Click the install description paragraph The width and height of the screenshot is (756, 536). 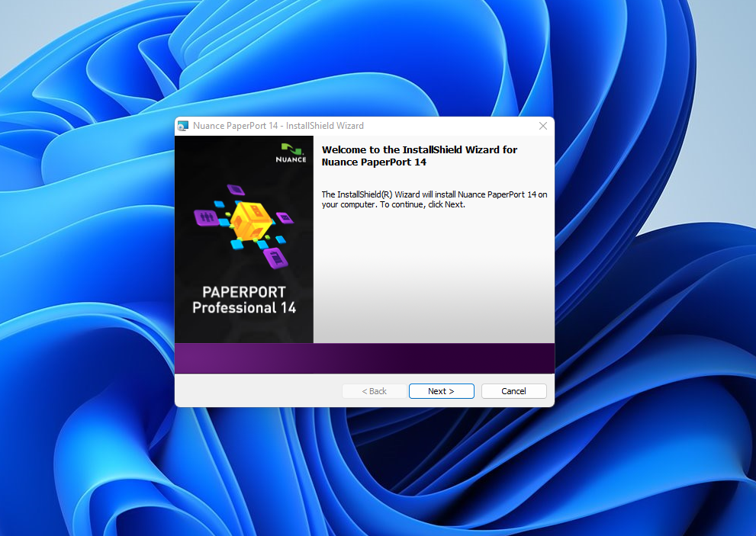pos(434,199)
